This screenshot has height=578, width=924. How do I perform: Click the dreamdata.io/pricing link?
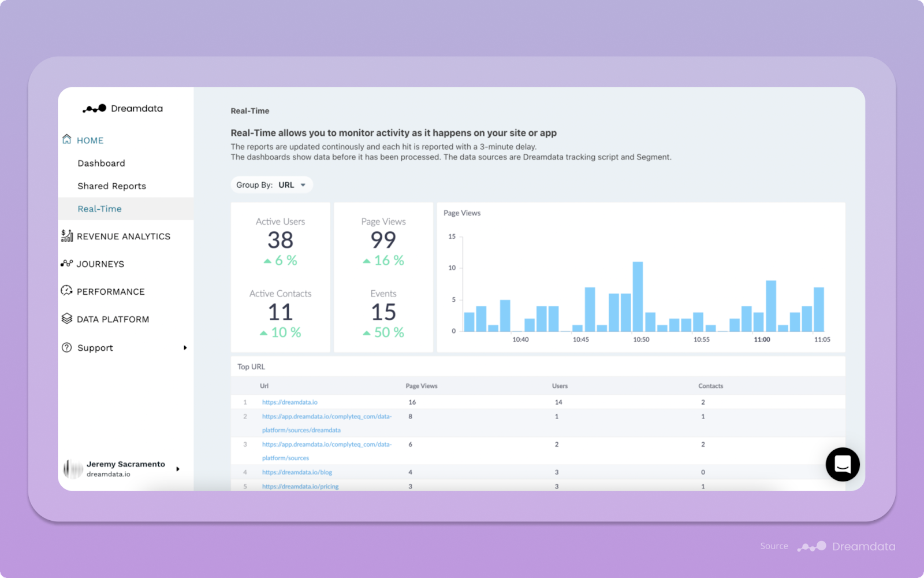tap(300, 486)
